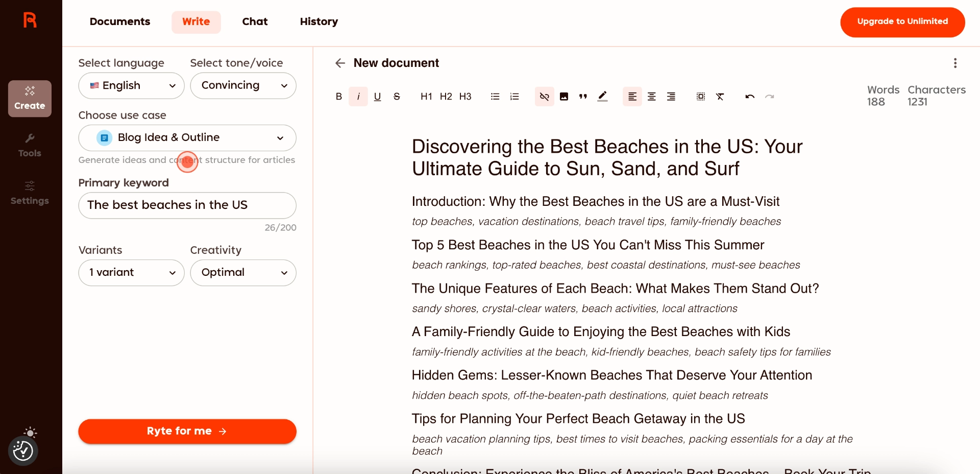Click the unlink icon in the toolbar
The height and width of the screenshot is (474, 980).
click(x=544, y=97)
